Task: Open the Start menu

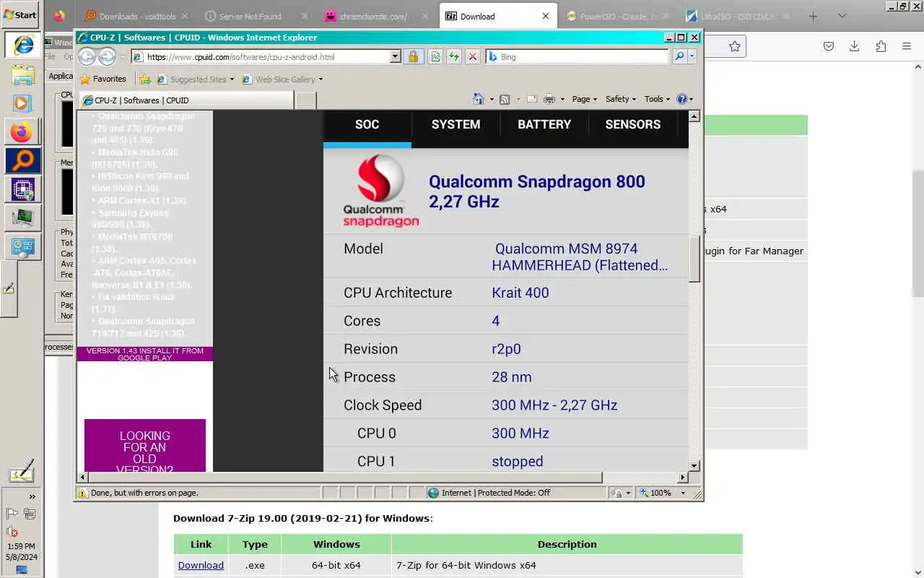Action: pyautogui.click(x=20, y=14)
